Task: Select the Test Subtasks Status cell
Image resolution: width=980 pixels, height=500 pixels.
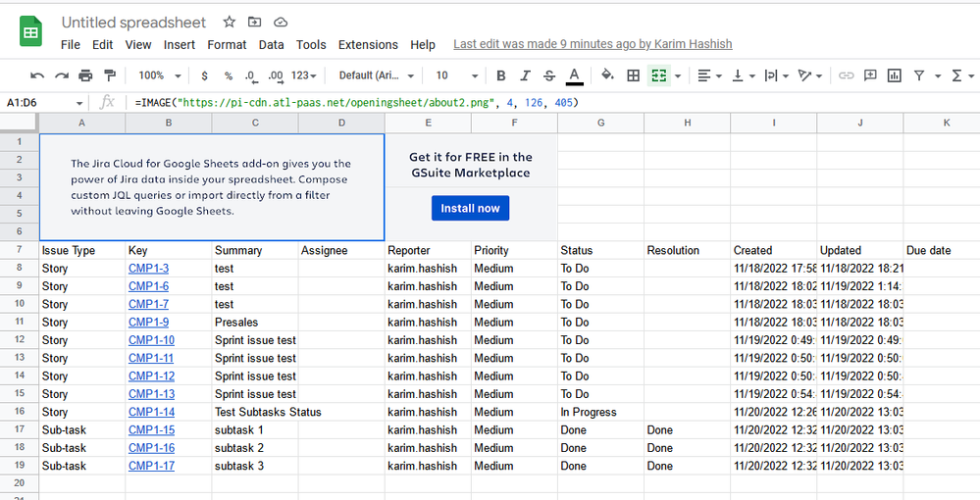Action: [255, 413]
